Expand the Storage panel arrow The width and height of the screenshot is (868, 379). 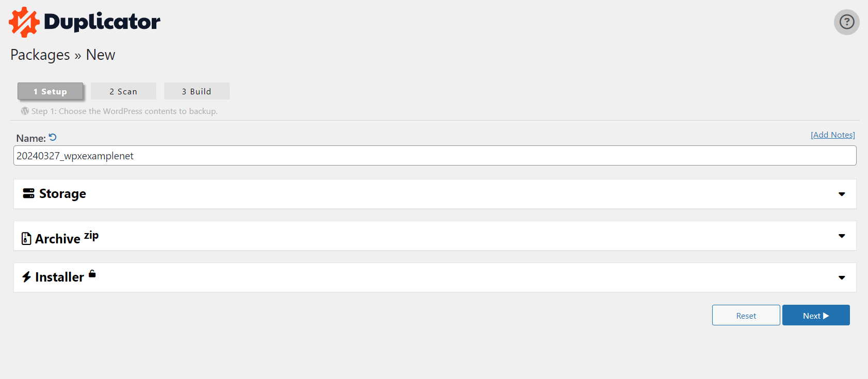tap(842, 194)
